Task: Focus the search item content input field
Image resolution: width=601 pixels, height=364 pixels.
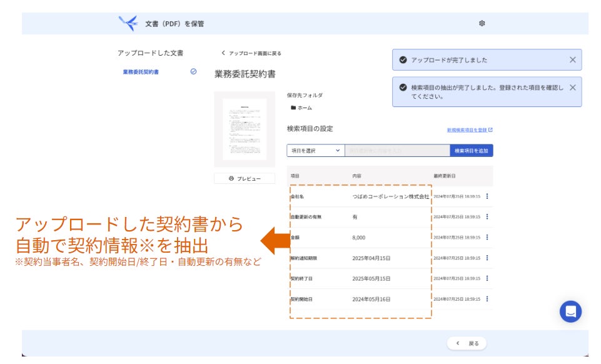Action: click(397, 151)
